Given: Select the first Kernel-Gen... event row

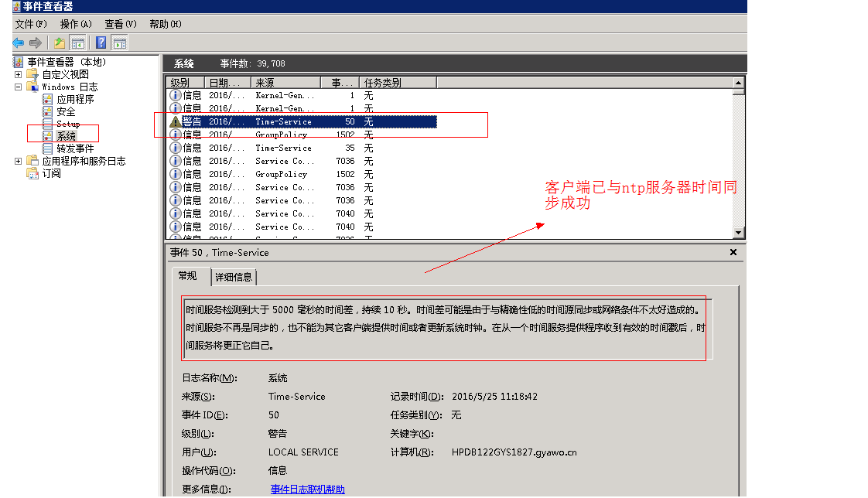Looking at the screenshot, I should [302, 95].
